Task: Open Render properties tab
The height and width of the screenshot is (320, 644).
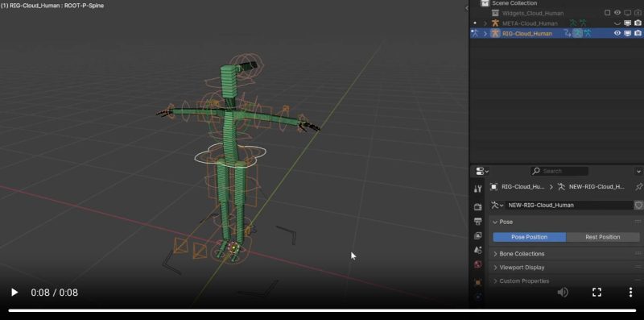Action: point(477,207)
